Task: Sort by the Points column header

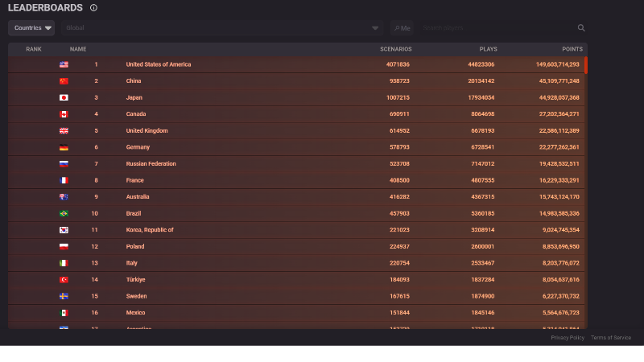Action: click(572, 49)
